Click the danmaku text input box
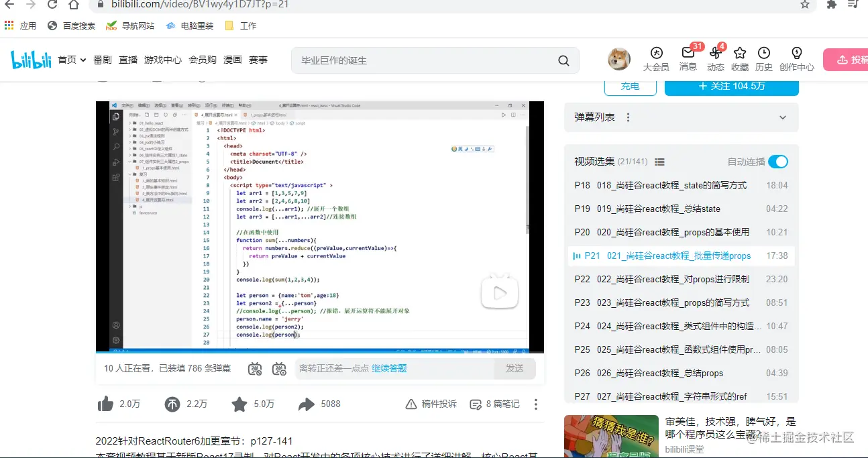 coord(395,368)
